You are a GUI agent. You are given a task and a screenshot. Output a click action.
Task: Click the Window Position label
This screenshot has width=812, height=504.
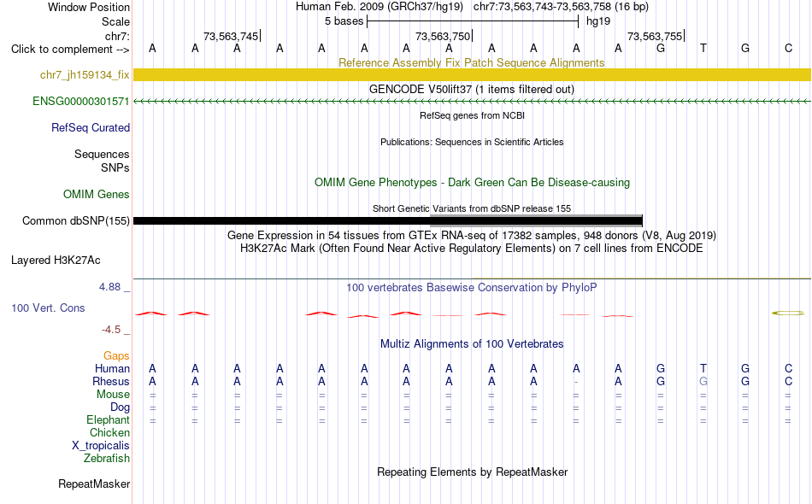89,8
